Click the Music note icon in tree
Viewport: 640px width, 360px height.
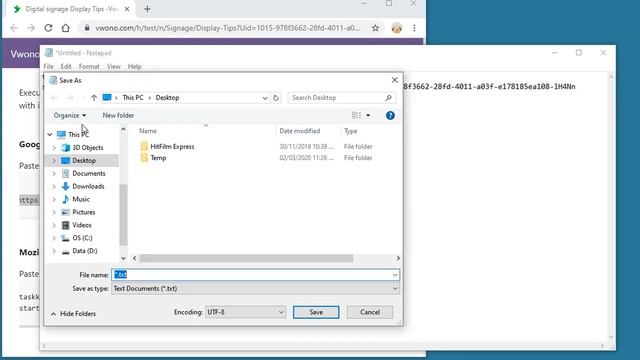[65, 199]
